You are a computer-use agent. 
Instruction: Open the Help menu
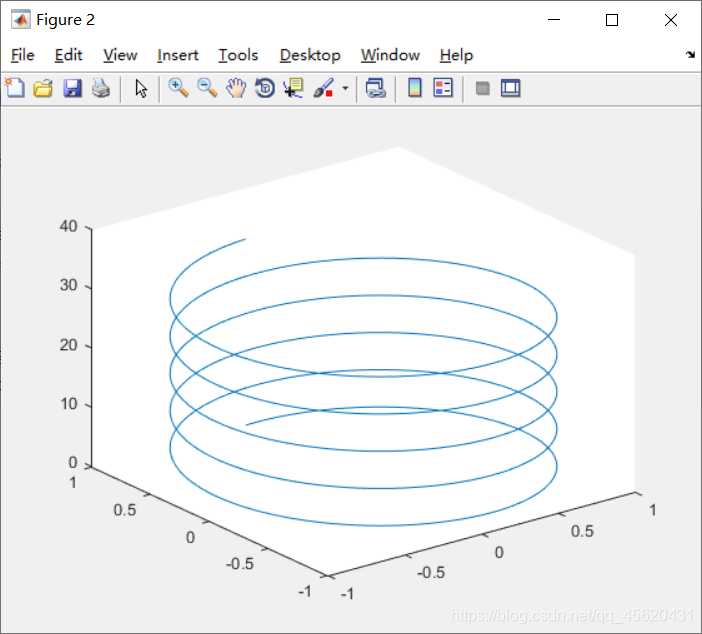(x=456, y=55)
